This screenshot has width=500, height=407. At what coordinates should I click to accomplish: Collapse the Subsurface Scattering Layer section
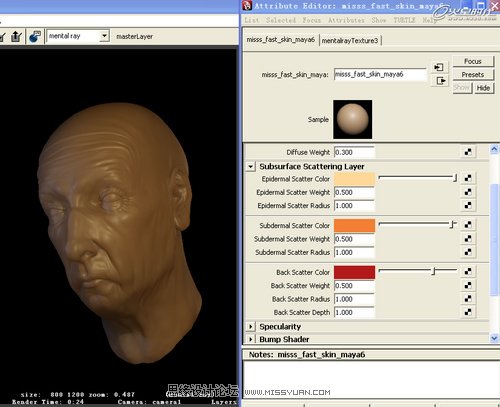pyautogui.click(x=250, y=166)
